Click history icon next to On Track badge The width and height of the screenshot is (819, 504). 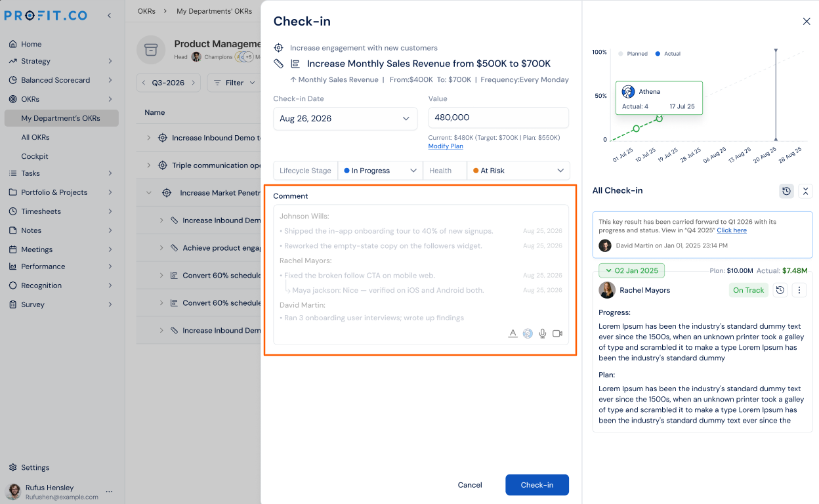pos(780,290)
